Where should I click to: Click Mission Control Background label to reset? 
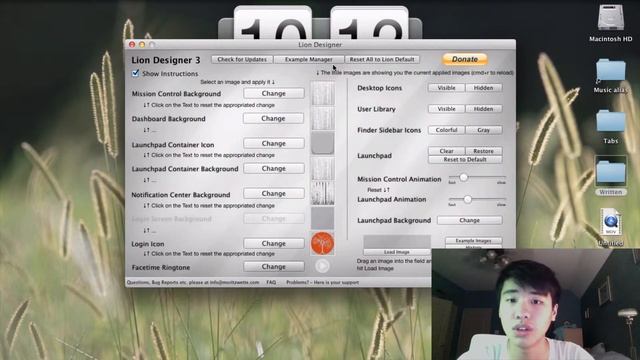click(176, 93)
